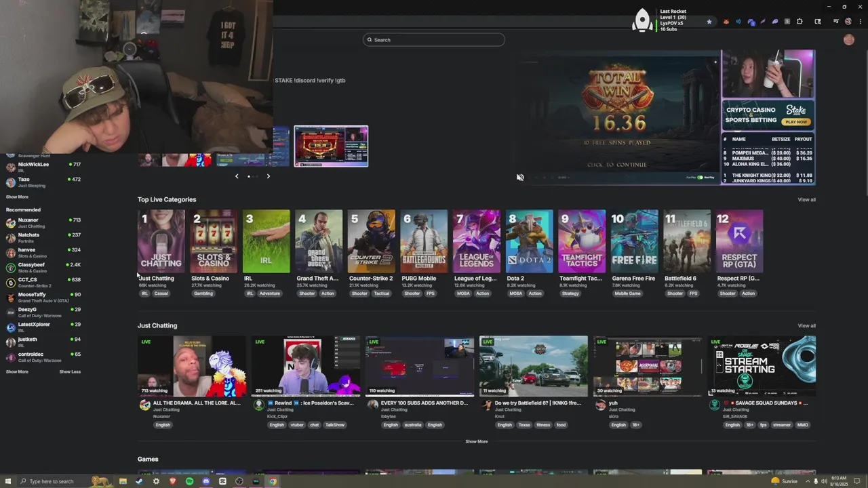Screen dimensions: 868x488
Task: Unmute the featured stream volume icon
Action: tap(520, 178)
